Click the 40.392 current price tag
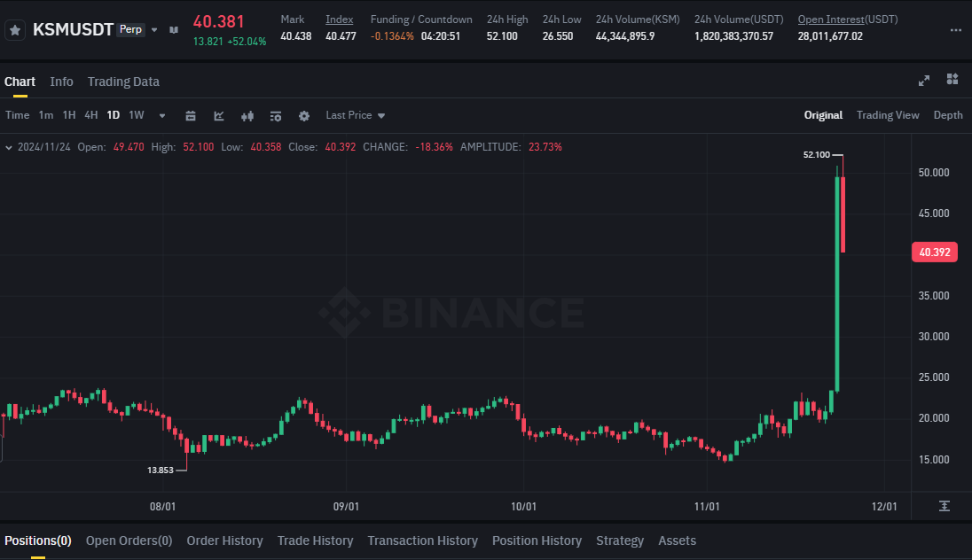This screenshot has width=972, height=560. click(x=934, y=253)
